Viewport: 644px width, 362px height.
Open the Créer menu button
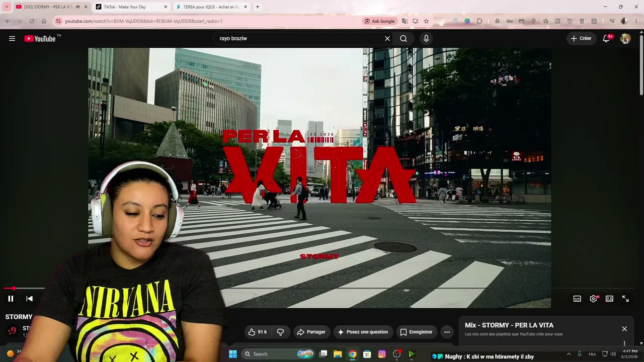click(582, 39)
